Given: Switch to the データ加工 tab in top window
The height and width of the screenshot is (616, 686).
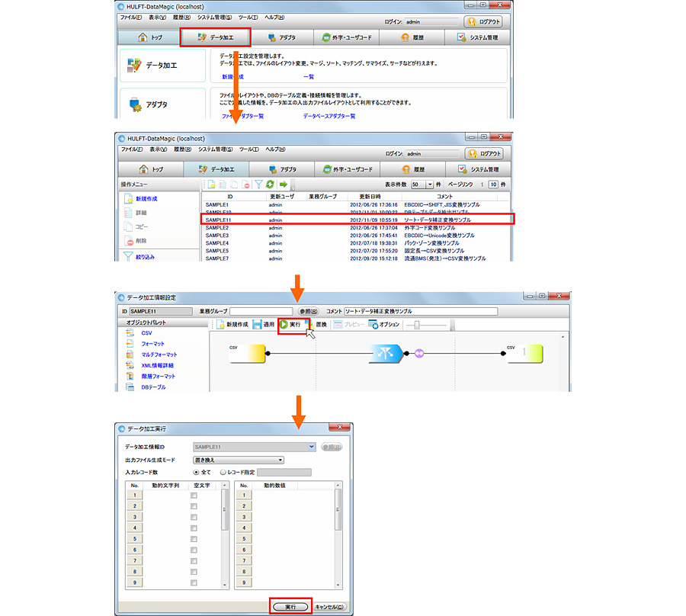Looking at the screenshot, I should 216,37.
